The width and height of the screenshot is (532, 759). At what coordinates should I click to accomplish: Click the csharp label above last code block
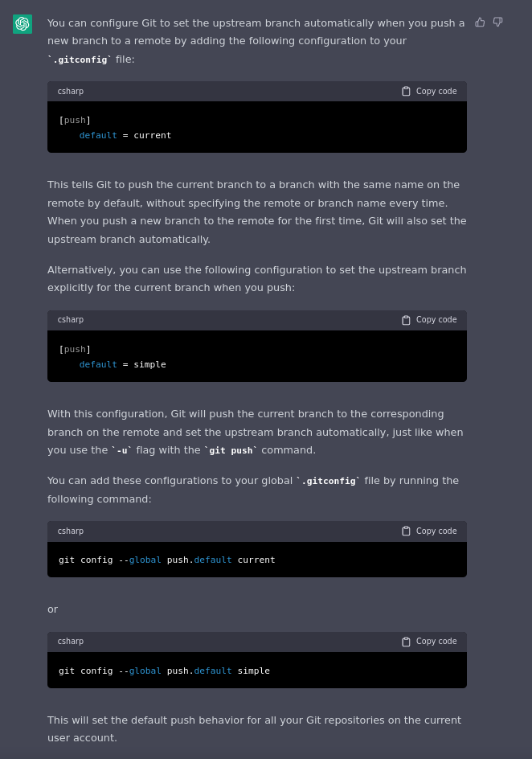click(71, 642)
